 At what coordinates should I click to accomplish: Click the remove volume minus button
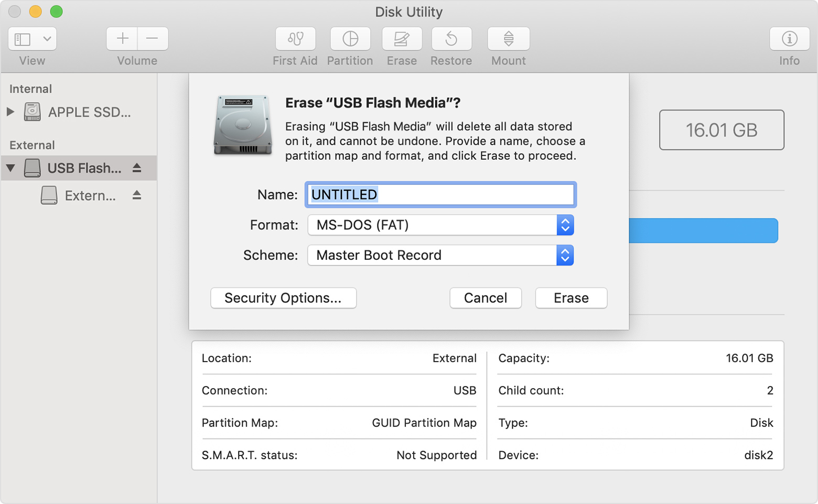click(152, 39)
